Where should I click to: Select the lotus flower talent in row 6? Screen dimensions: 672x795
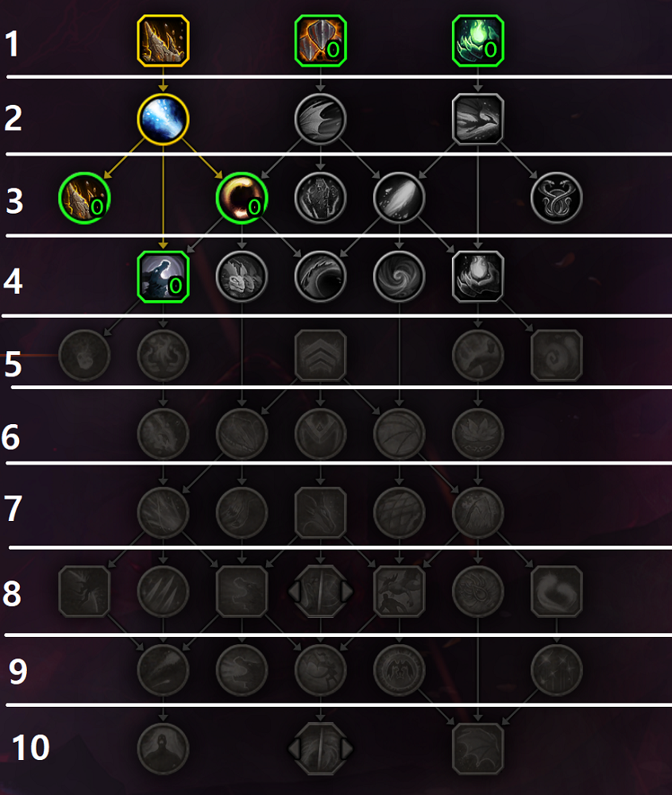click(x=477, y=434)
